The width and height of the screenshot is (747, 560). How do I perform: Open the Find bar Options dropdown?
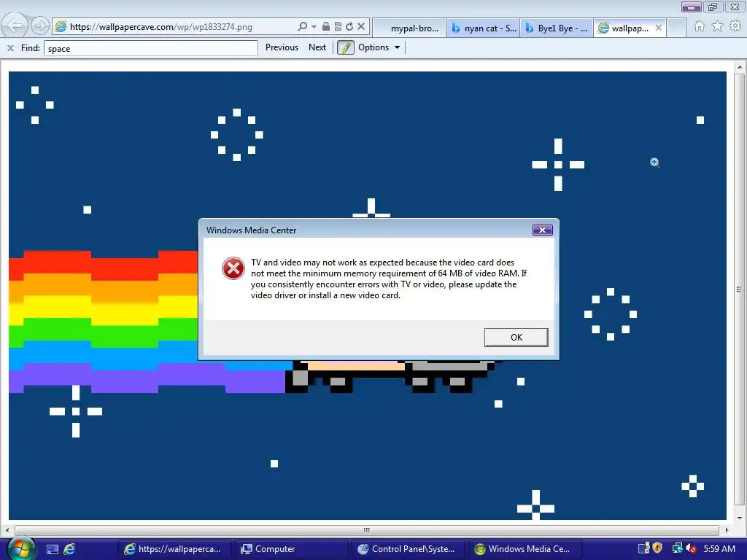point(379,47)
